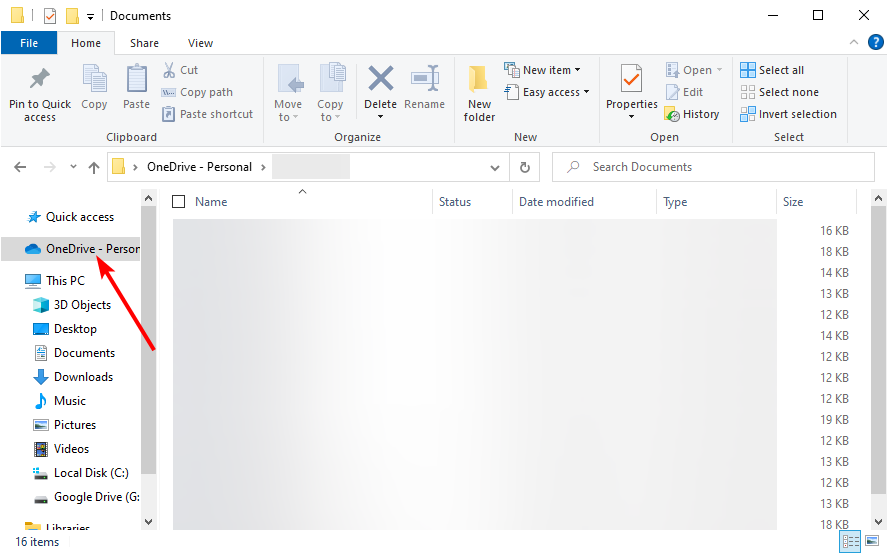
Task: Switch to the View ribbon tab
Action: pyautogui.click(x=200, y=43)
